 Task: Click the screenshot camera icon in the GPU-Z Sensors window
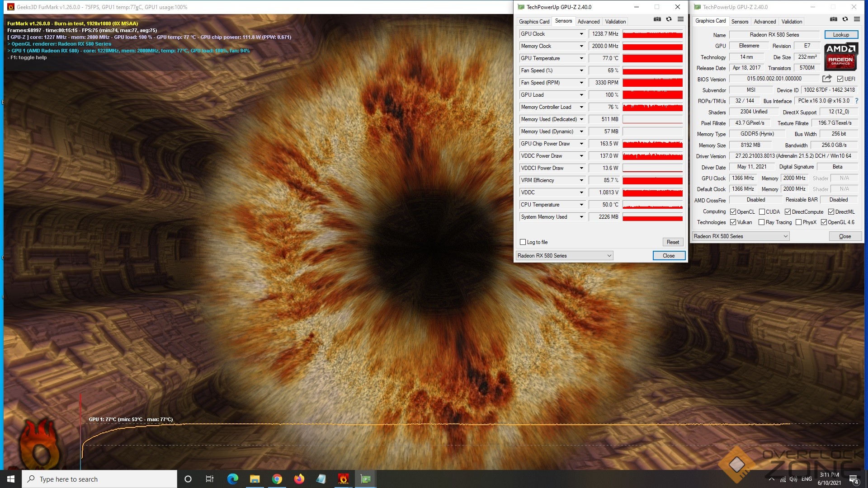(x=657, y=19)
